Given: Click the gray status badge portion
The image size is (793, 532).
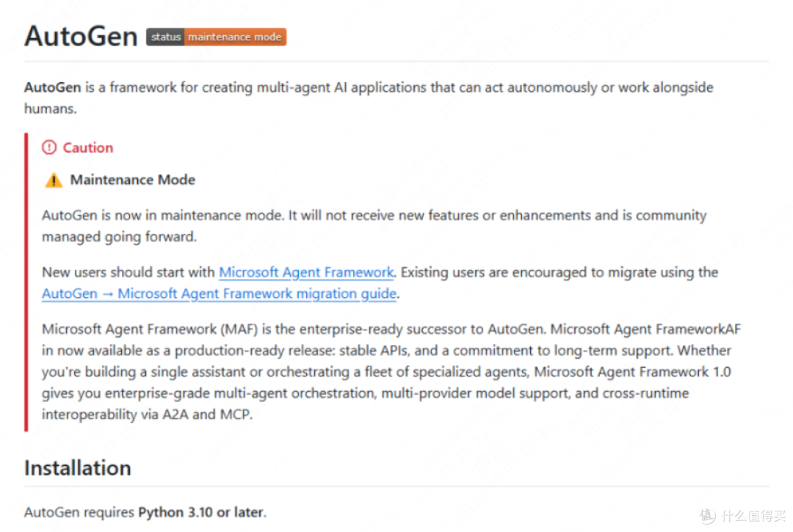Looking at the screenshot, I should [x=165, y=37].
